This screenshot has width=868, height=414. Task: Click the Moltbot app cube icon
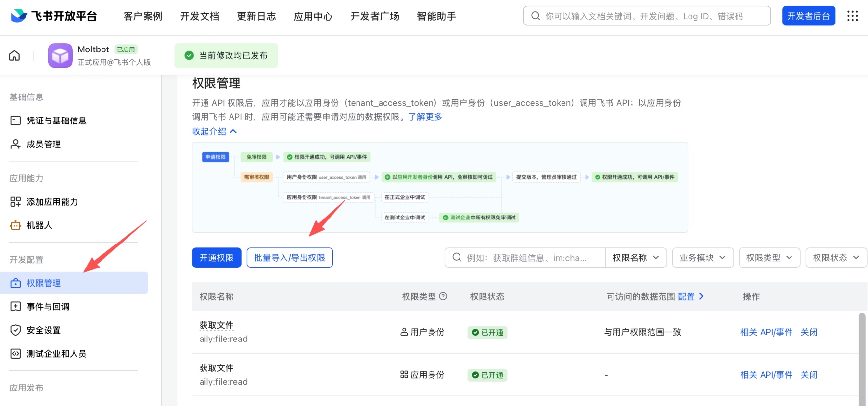point(60,55)
